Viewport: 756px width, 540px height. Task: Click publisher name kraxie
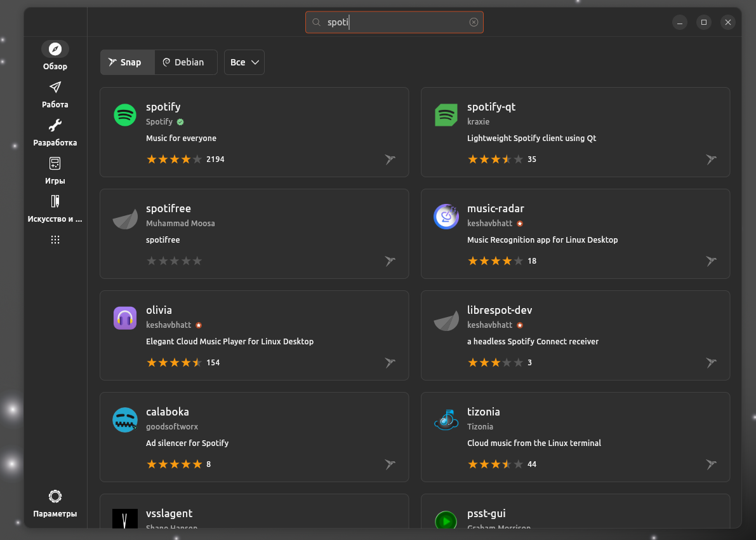[x=478, y=121]
